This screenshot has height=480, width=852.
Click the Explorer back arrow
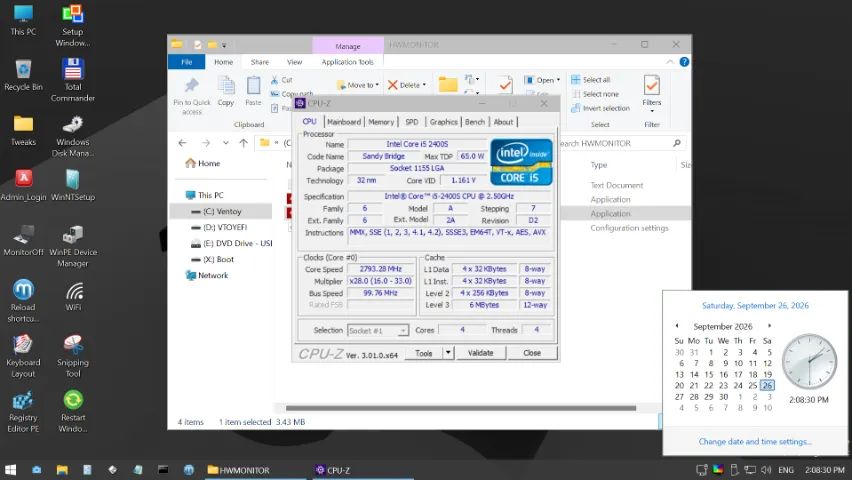[183, 143]
